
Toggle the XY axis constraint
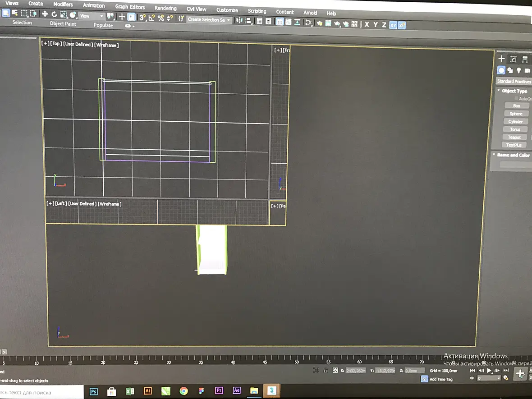coord(393,25)
